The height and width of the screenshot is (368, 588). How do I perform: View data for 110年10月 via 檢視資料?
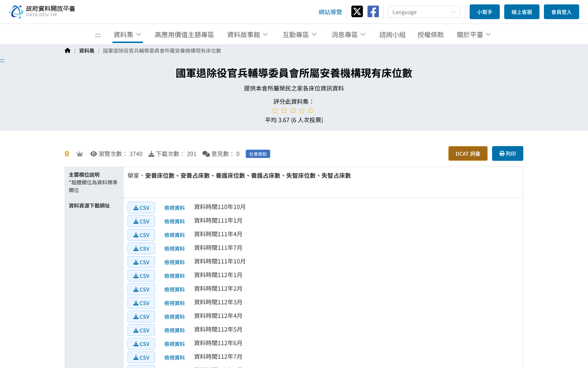175,208
